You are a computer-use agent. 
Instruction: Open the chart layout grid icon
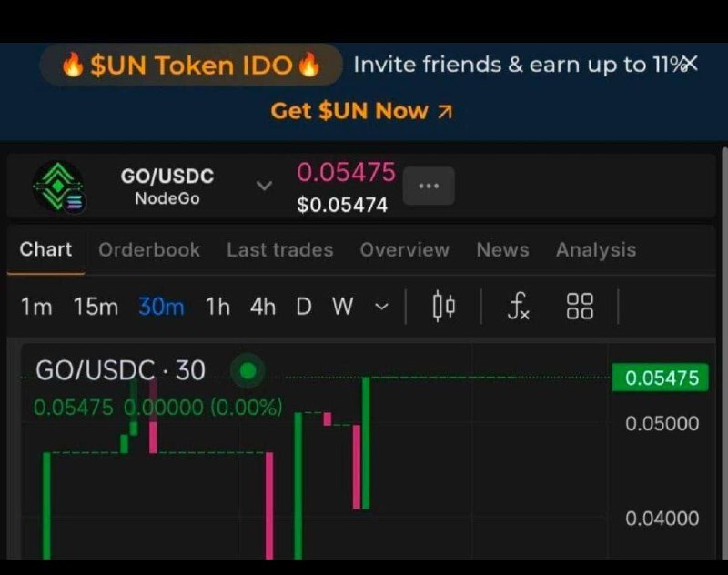click(580, 307)
